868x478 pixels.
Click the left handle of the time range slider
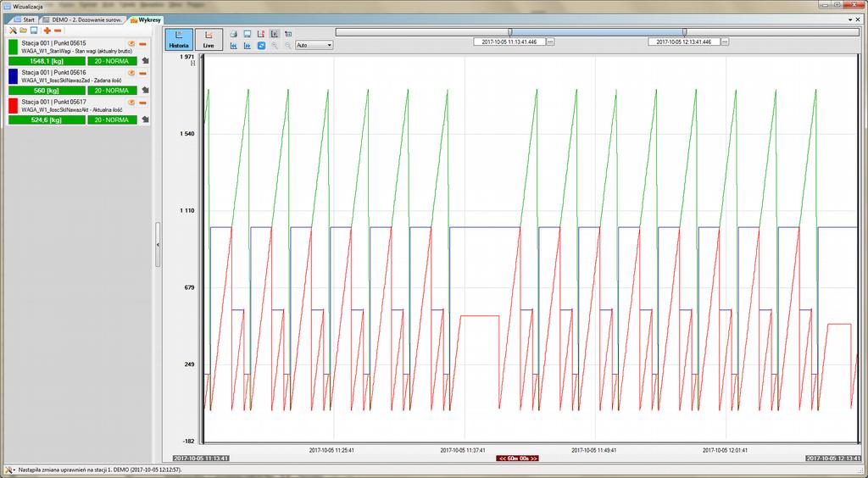(509, 32)
